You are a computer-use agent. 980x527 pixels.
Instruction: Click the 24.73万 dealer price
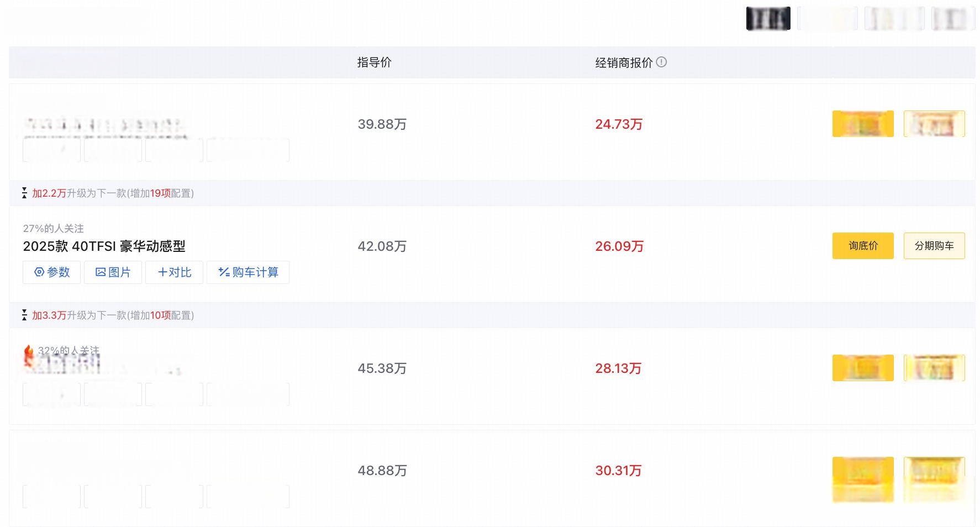pos(618,124)
